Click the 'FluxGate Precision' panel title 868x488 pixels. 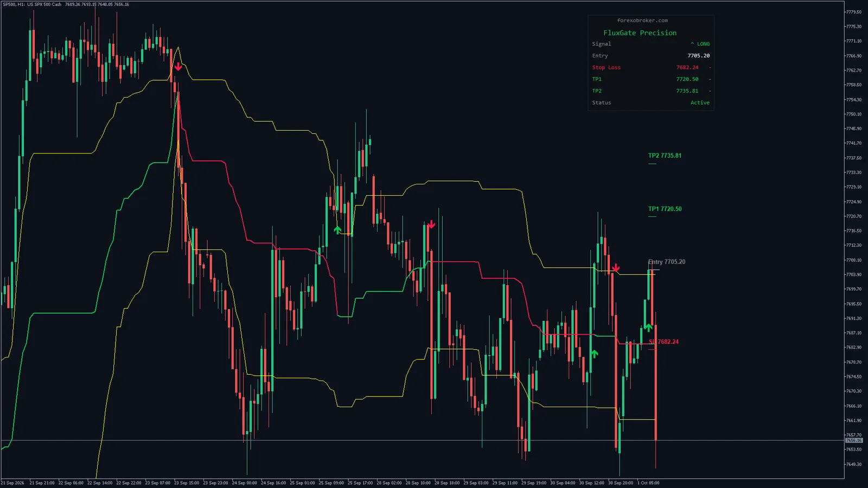point(640,33)
